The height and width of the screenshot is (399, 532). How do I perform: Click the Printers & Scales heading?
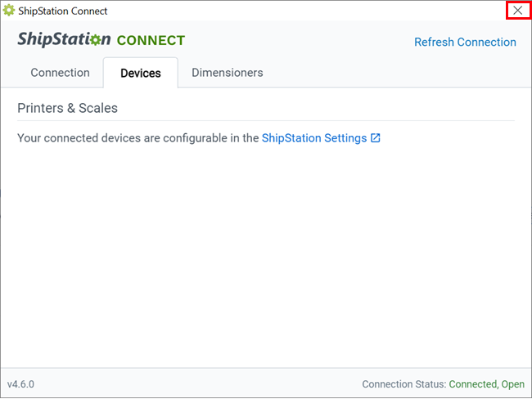(x=67, y=108)
